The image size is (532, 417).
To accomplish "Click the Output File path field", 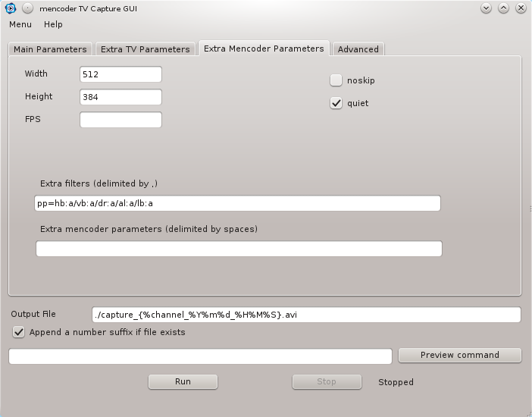I will 306,315.
